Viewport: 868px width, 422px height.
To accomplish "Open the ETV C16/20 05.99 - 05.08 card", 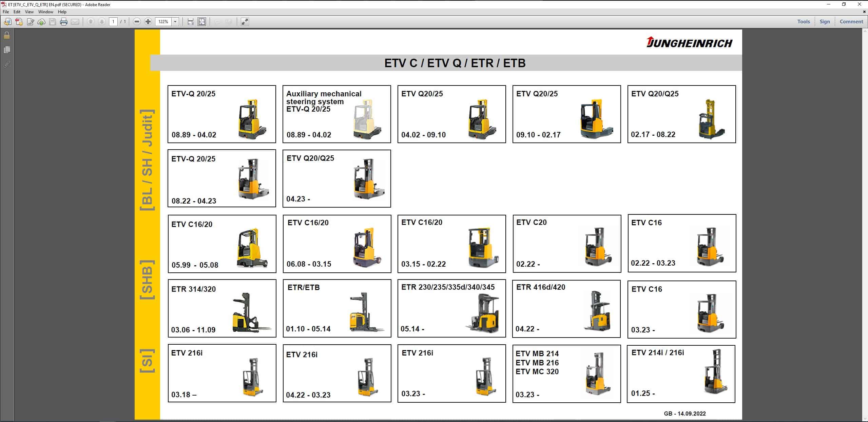I will click(x=222, y=244).
